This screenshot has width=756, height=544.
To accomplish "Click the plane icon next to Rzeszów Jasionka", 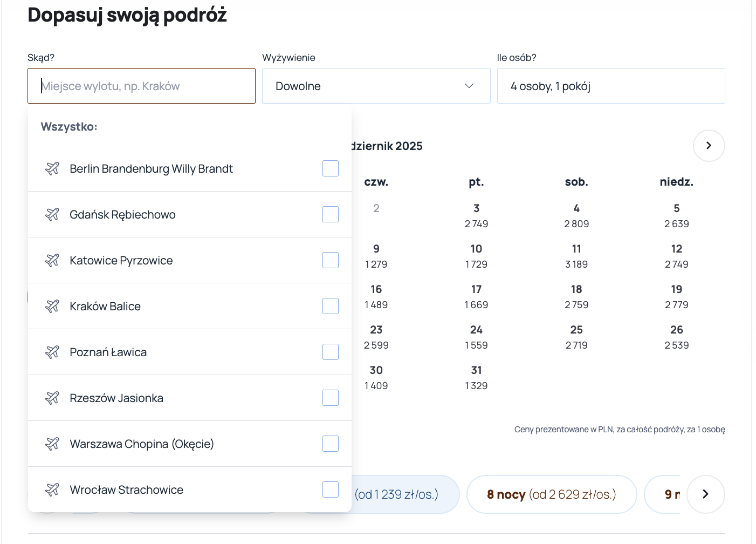I will point(52,398).
